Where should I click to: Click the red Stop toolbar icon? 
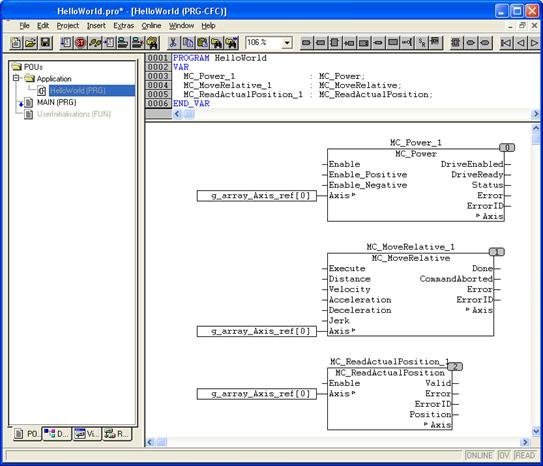point(80,43)
